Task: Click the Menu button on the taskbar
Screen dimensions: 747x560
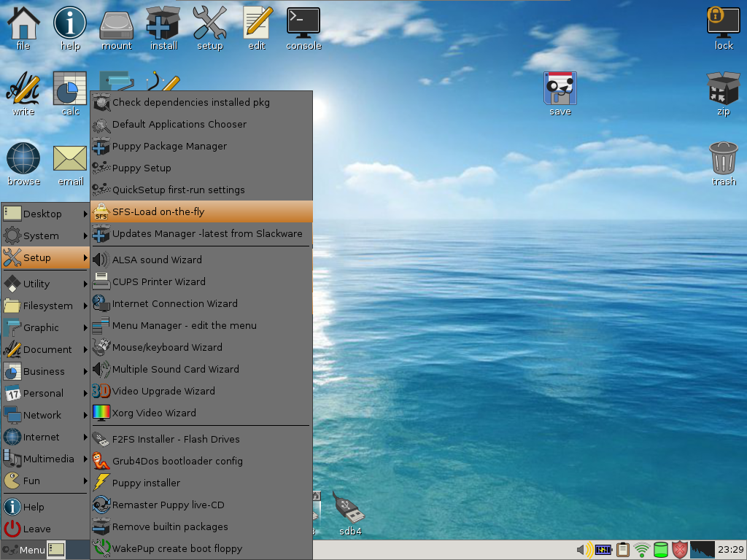Action: (x=23, y=550)
